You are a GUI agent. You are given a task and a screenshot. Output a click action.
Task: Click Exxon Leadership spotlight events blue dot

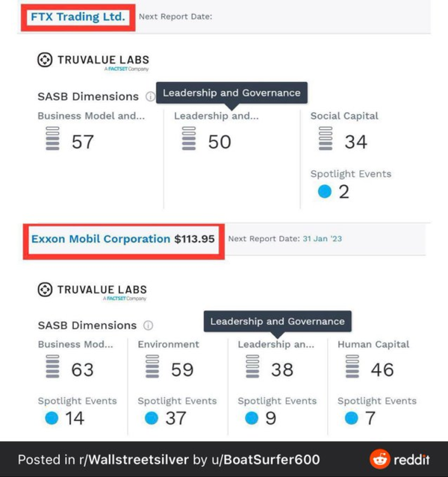click(x=252, y=419)
